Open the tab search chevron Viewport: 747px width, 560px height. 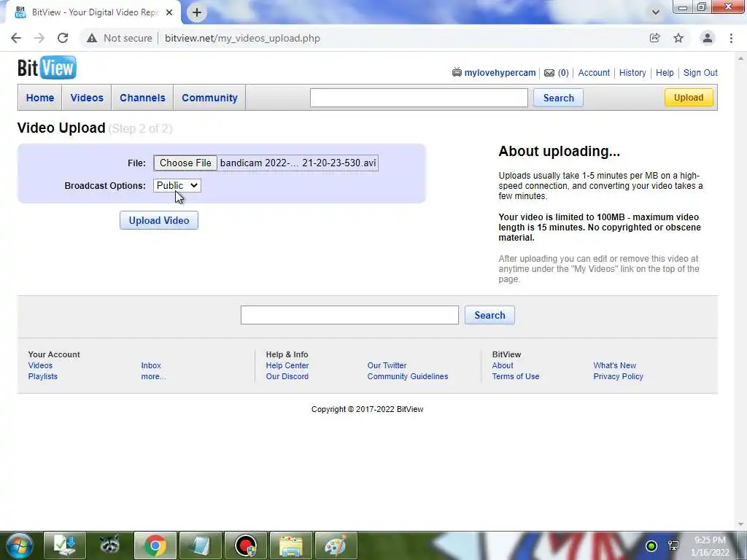click(656, 12)
